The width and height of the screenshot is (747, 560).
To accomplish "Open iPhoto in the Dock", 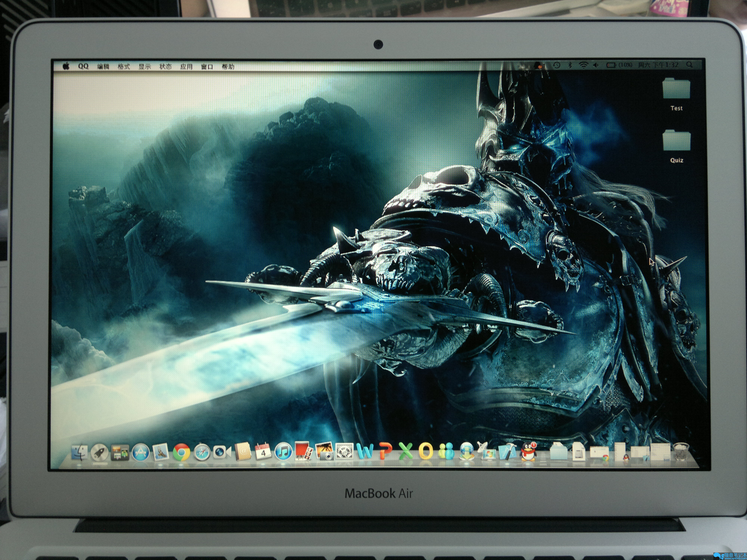I will click(325, 451).
